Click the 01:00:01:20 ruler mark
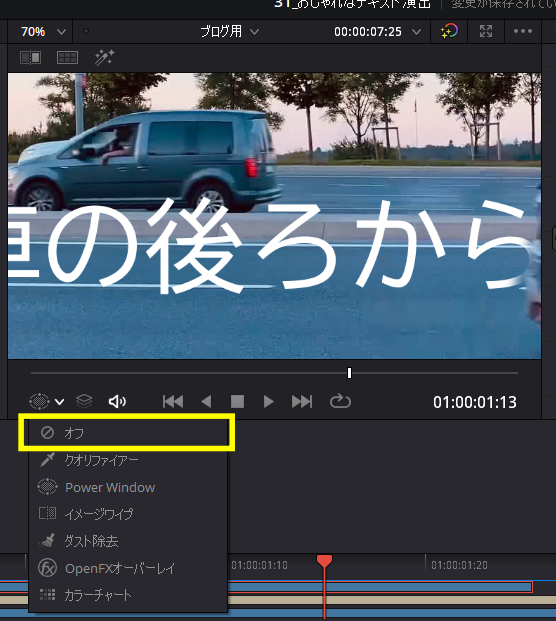Screen dimensions: 556x621 pos(459,565)
